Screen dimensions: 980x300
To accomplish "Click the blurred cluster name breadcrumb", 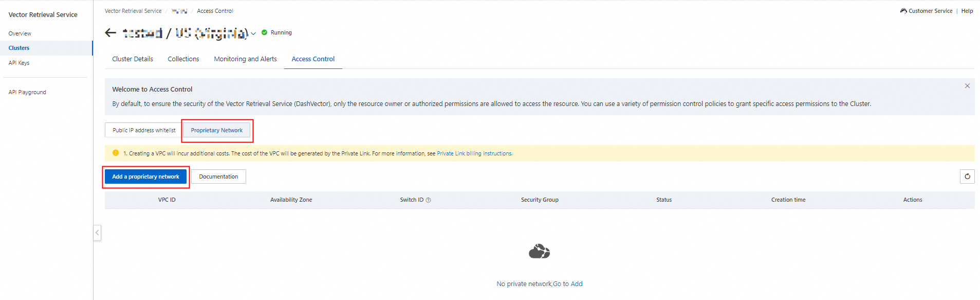I will (x=179, y=11).
